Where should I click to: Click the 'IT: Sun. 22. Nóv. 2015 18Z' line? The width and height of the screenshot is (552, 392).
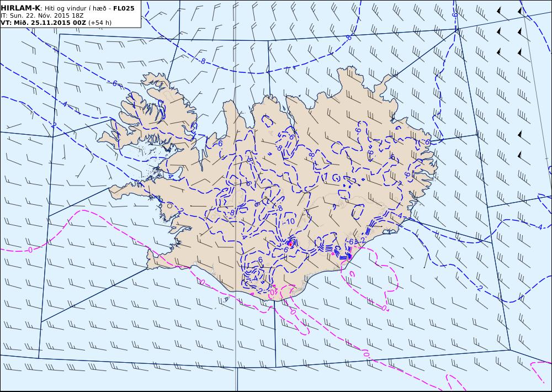[x=43, y=15]
